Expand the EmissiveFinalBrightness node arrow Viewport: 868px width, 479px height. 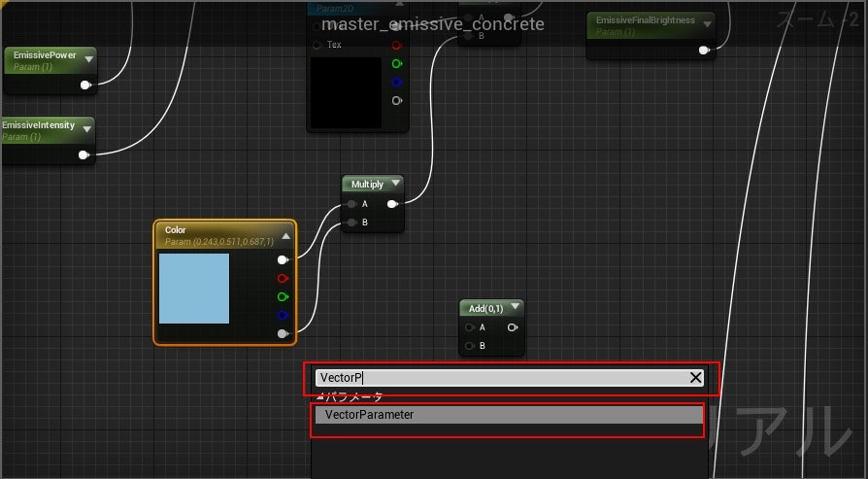(x=707, y=24)
